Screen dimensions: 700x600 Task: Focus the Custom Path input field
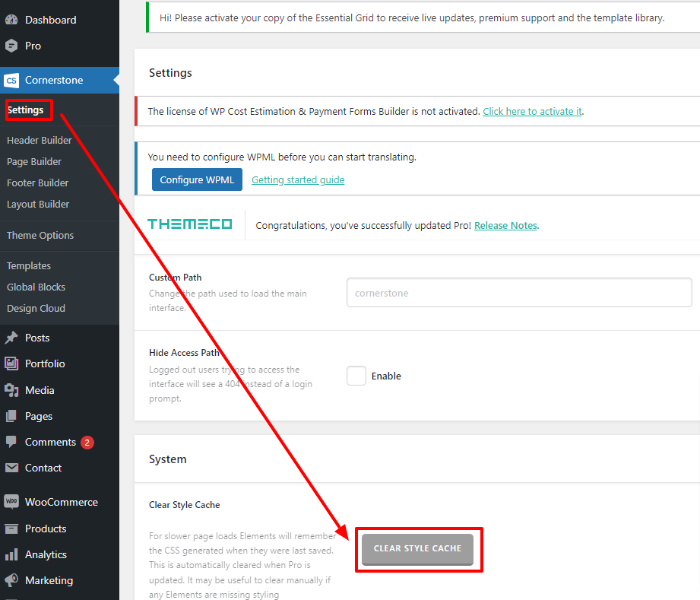tap(519, 293)
